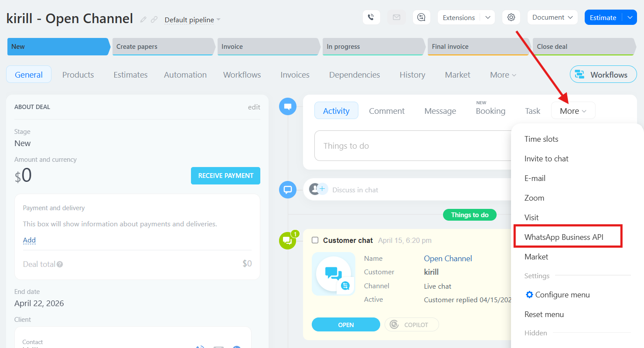644x348 pixels.
Task: Choose Configure menu option
Action: point(562,295)
